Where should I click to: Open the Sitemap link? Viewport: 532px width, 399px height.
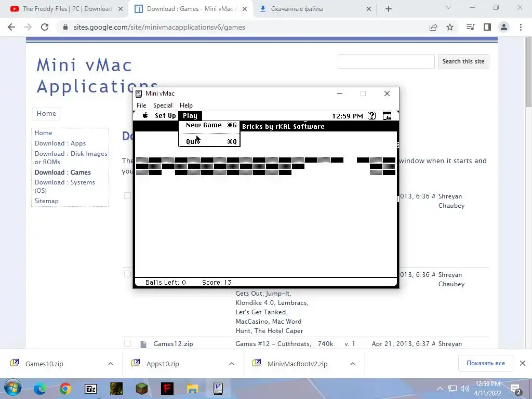(x=46, y=201)
